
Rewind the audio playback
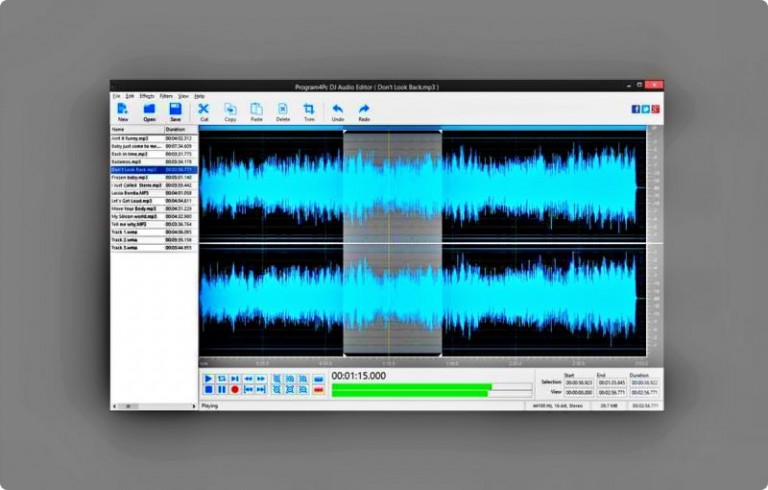[x=248, y=379]
